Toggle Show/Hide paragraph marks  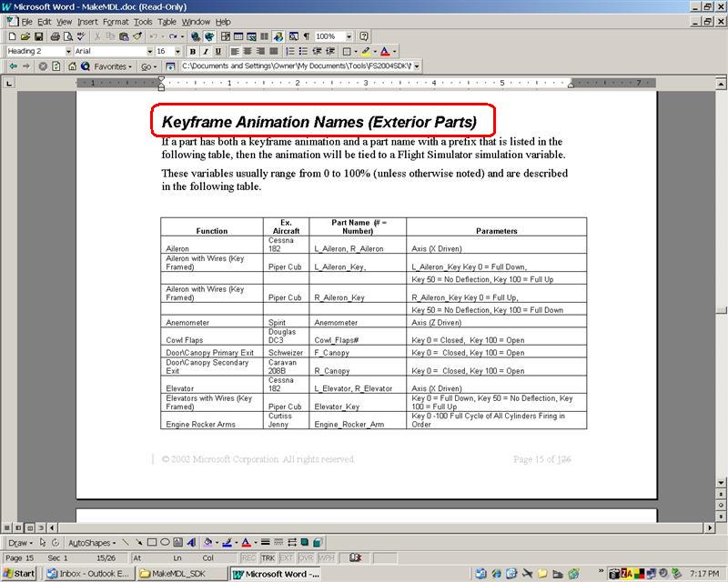pyautogui.click(x=307, y=36)
